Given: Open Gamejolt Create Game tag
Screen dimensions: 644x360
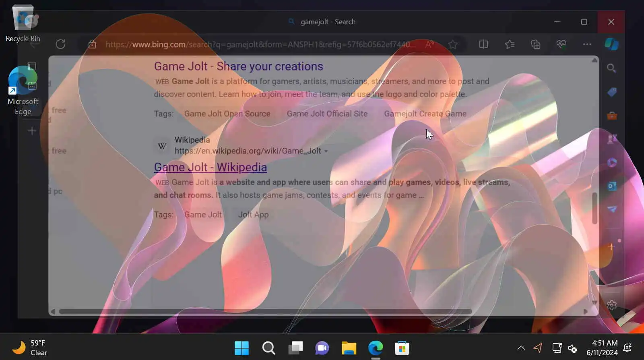Looking at the screenshot, I should click(x=425, y=114).
